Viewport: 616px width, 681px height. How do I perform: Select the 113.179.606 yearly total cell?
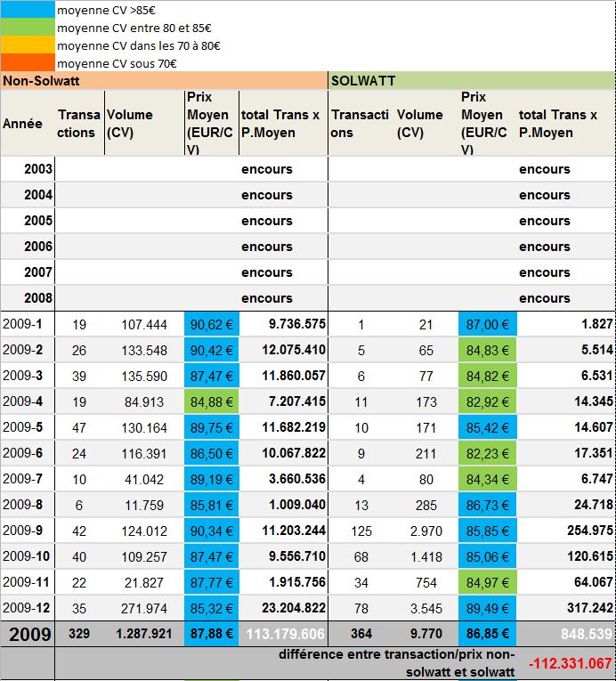[282, 636]
